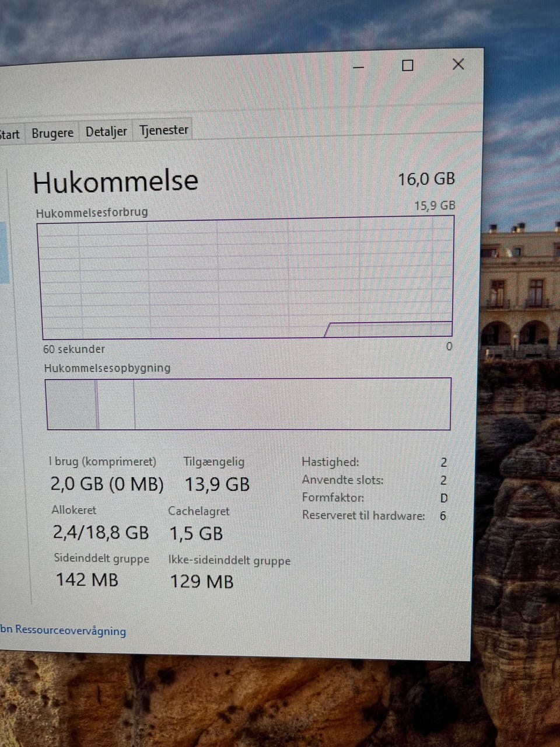Click the Formfaktor: label

333,498
